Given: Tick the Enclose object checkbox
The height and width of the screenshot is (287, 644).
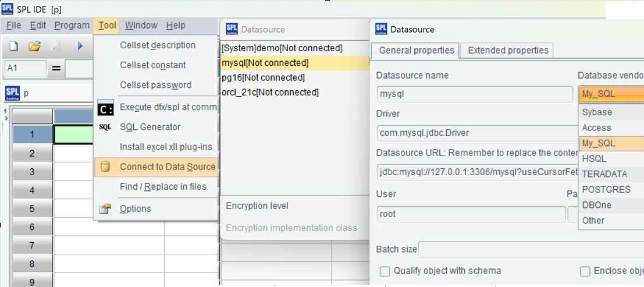Looking at the screenshot, I should (x=585, y=271).
